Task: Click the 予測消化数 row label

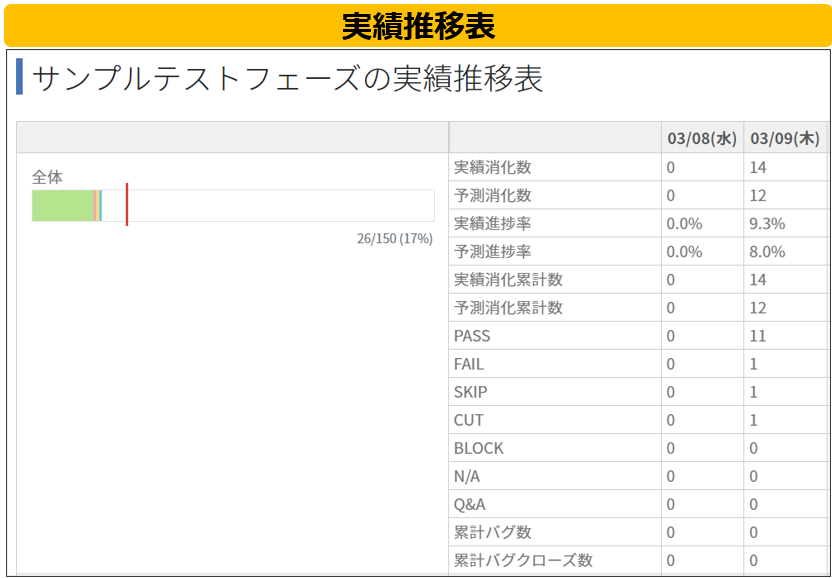Action: [x=492, y=195]
